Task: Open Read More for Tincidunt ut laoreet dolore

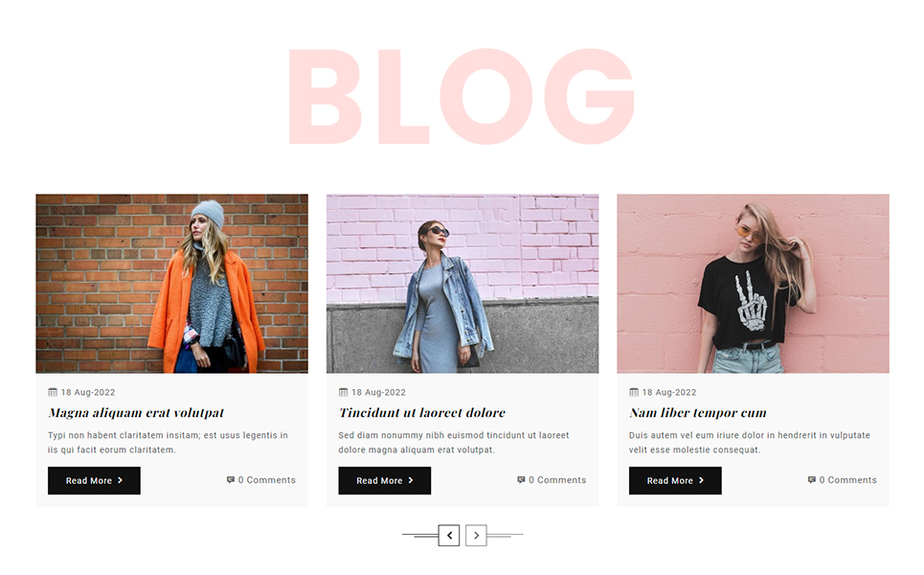Action: coord(385,481)
